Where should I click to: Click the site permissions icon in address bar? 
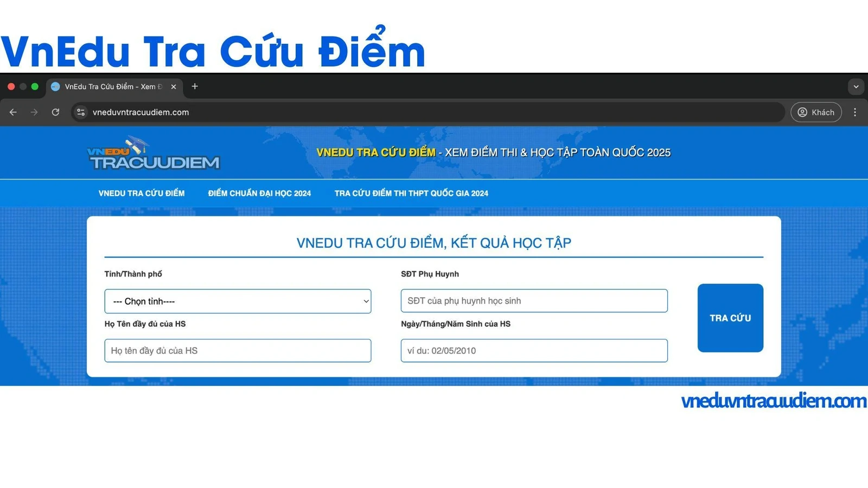tap(80, 112)
